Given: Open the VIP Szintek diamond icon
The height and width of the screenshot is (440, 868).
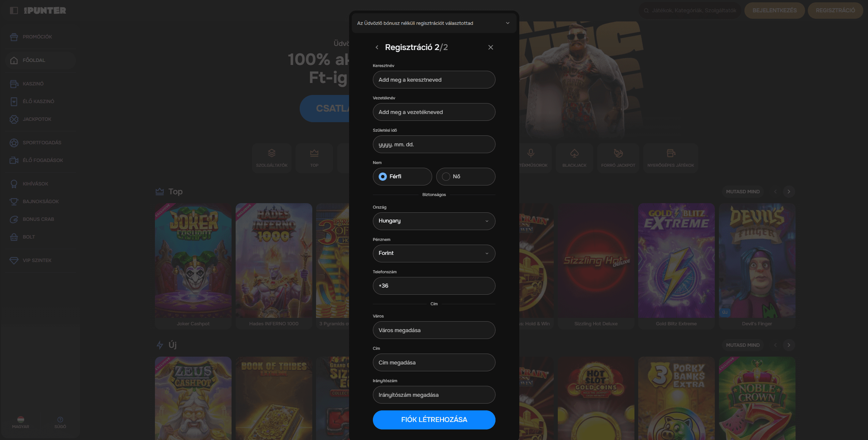Looking at the screenshot, I should pyautogui.click(x=14, y=260).
